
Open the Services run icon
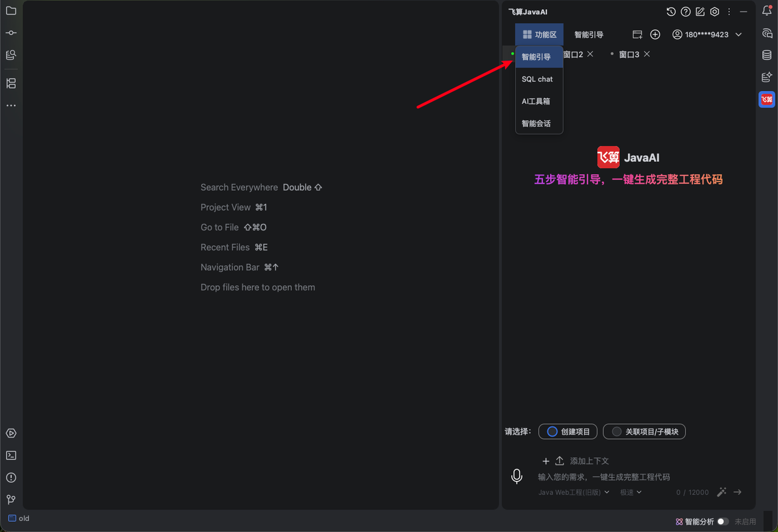click(11, 434)
